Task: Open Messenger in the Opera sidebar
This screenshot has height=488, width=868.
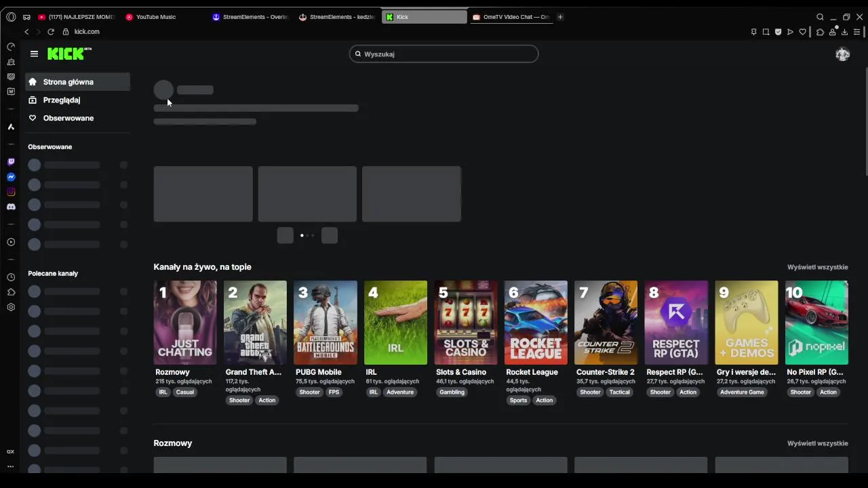Action: (x=11, y=177)
